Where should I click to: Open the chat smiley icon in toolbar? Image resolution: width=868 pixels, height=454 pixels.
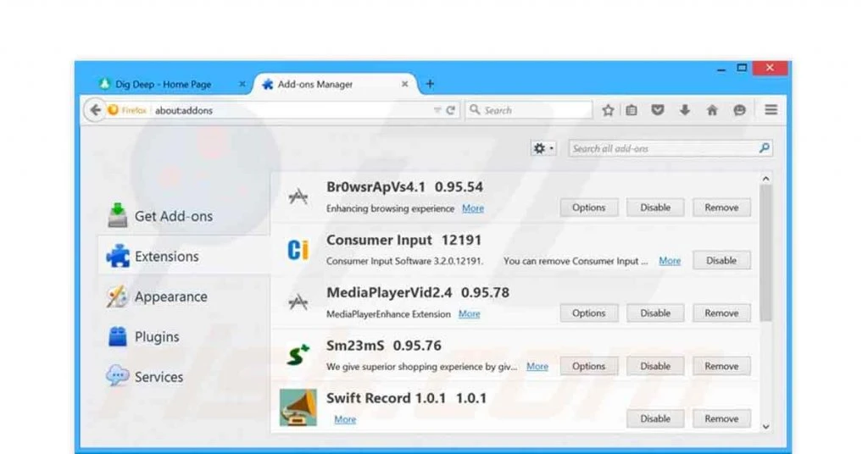(x=739, y=110)
